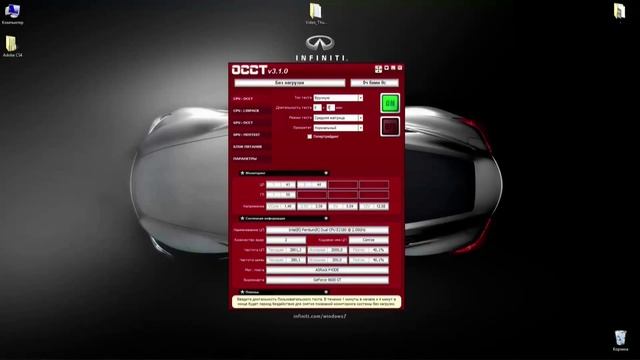This screenshot has width=640, height=360.
Task: Switch to the GPU:MEMTEST tab
Action: (251, 134)
